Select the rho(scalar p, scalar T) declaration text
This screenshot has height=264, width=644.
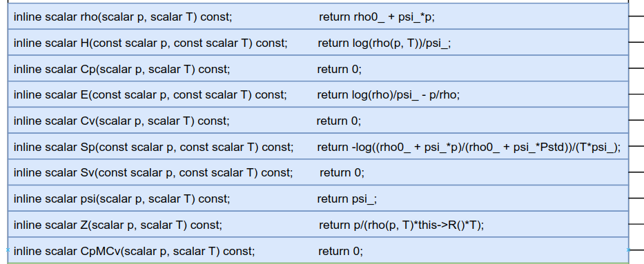coord(123,17)
